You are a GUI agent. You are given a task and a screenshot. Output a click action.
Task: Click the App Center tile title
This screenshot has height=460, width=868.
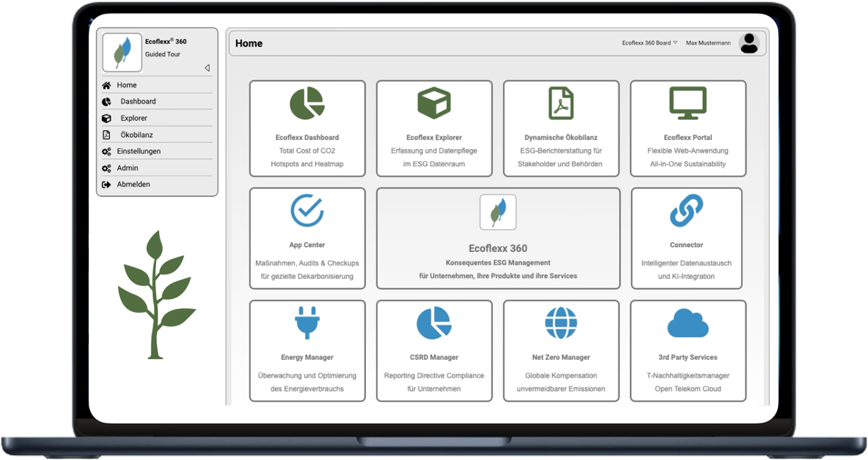coord(307,245)
